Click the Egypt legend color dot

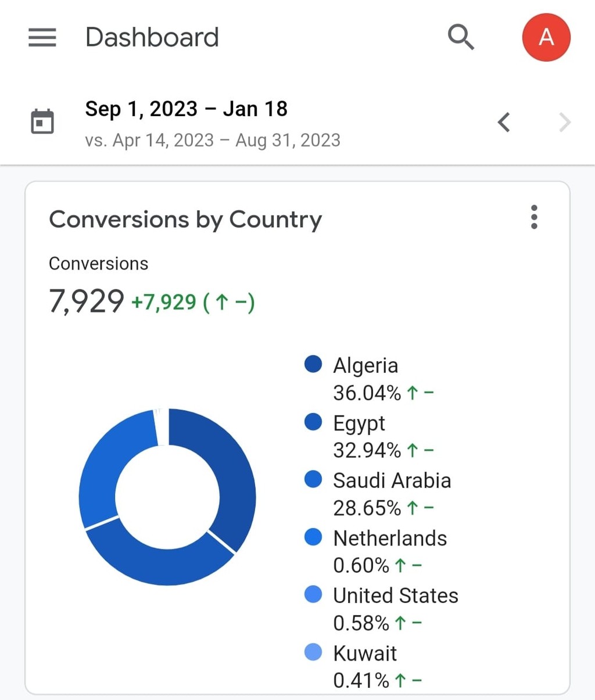(313, 422)
